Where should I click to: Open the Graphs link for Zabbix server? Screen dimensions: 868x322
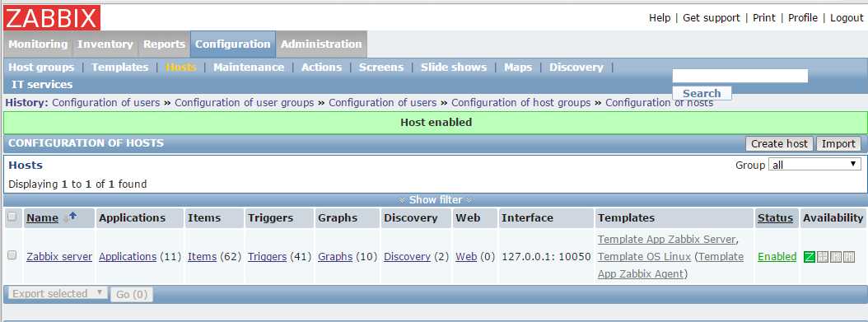coord(335,257)
